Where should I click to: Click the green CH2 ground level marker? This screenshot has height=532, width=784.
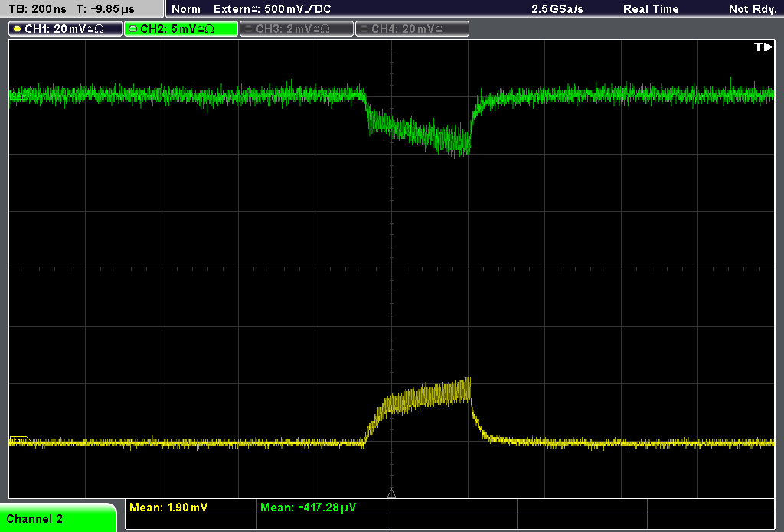click(x=19, y=94)
